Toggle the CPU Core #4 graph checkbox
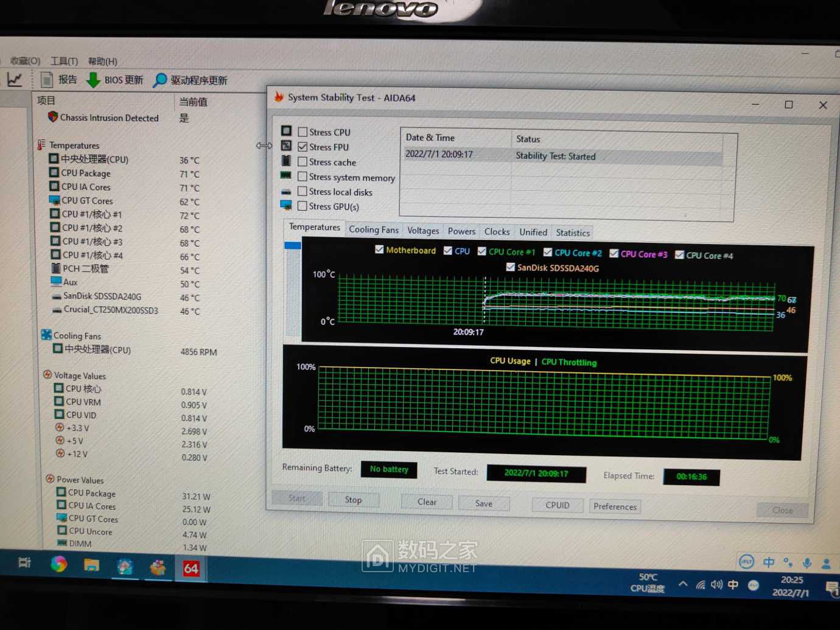 coord(679,255)
